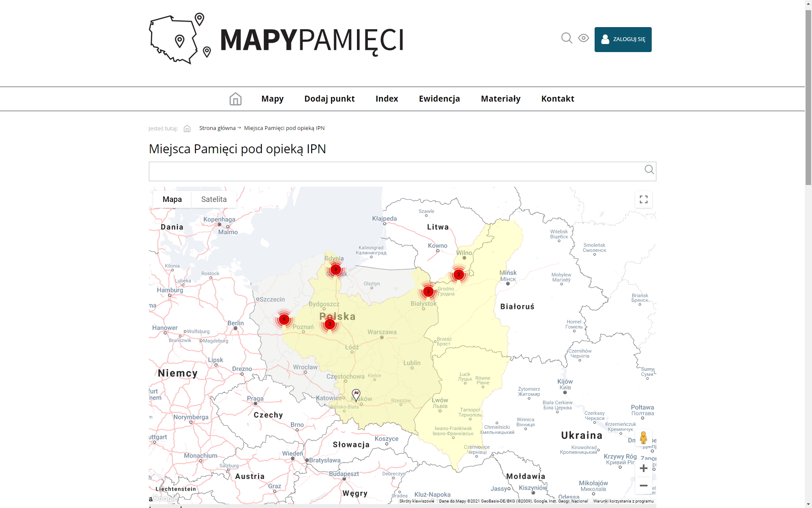Open the red cluster marker near Gdańsk
812x508 pixels.
point(336,269)
